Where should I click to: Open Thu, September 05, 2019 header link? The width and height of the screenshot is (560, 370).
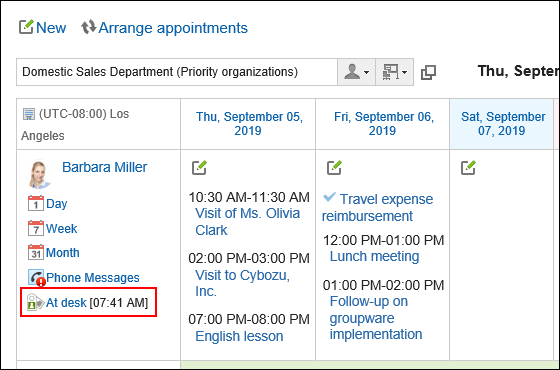(x=249, y=124)
